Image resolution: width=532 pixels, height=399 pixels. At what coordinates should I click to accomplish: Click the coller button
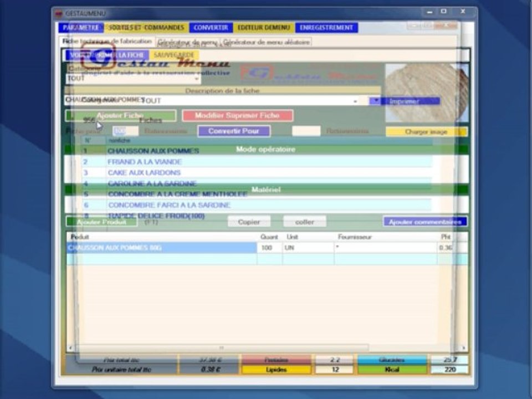coord(305,222)
